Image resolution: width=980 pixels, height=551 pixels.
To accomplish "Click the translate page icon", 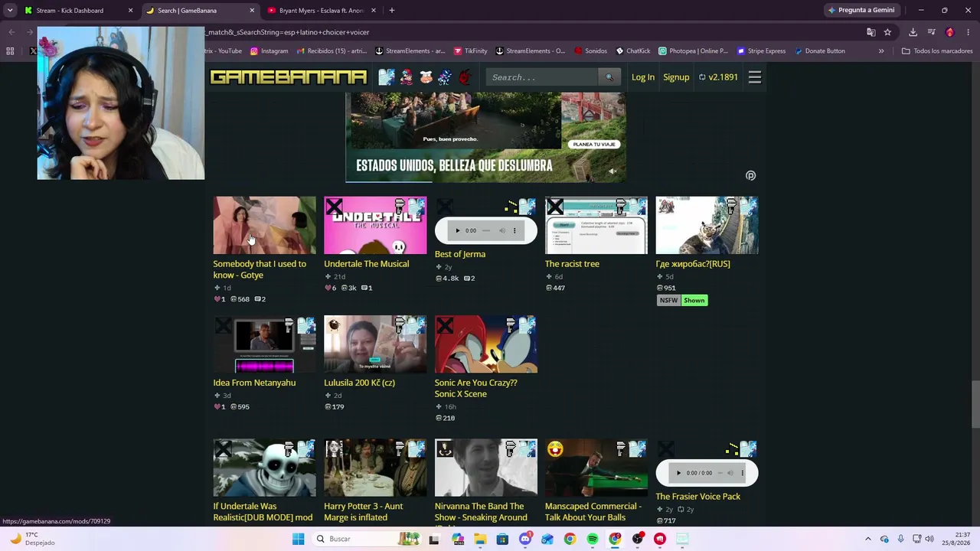I will (x=871, y=32).
